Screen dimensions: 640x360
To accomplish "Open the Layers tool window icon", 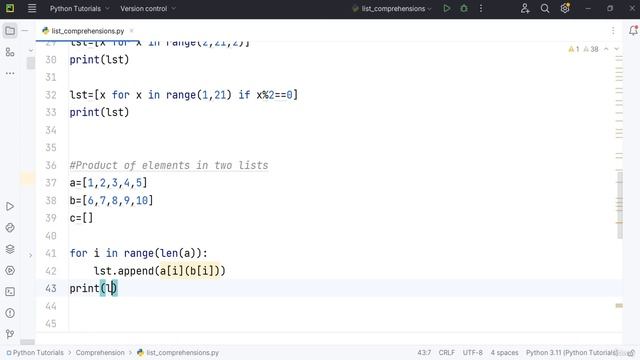I will pyautogui.click(x=10, y=249).
